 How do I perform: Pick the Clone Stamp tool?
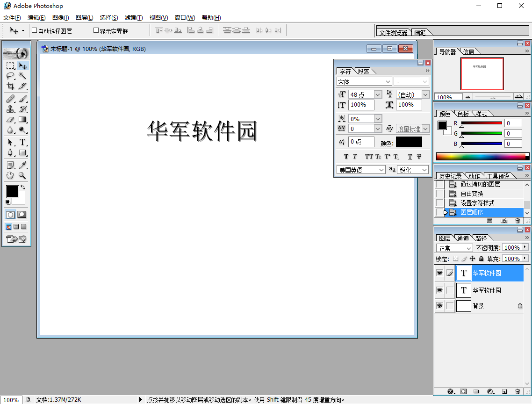10,109
